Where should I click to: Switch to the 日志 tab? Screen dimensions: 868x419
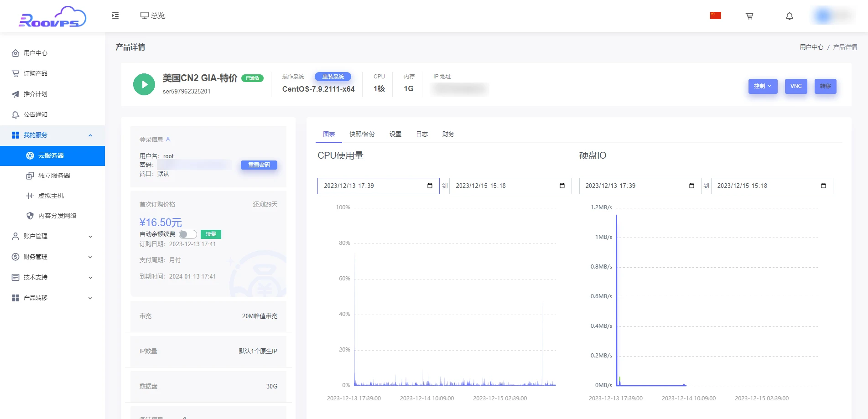(422, 134)
